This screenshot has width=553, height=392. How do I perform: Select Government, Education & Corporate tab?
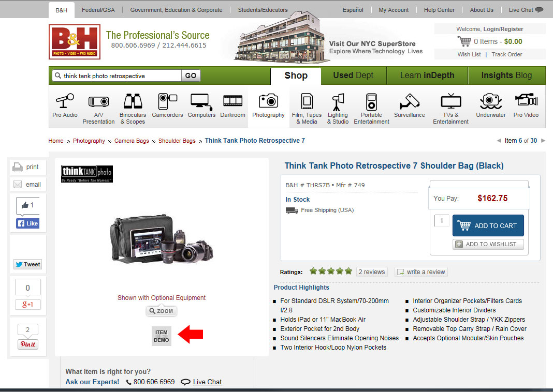[177, 10]
